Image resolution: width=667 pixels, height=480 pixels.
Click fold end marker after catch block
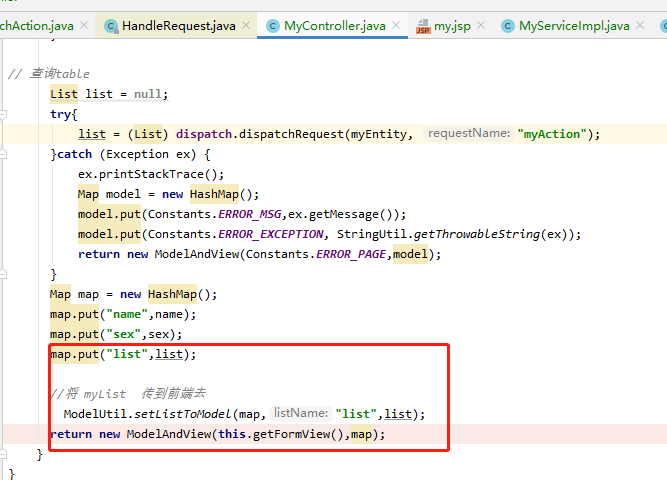pyautogui.click(x=3, y=274)
